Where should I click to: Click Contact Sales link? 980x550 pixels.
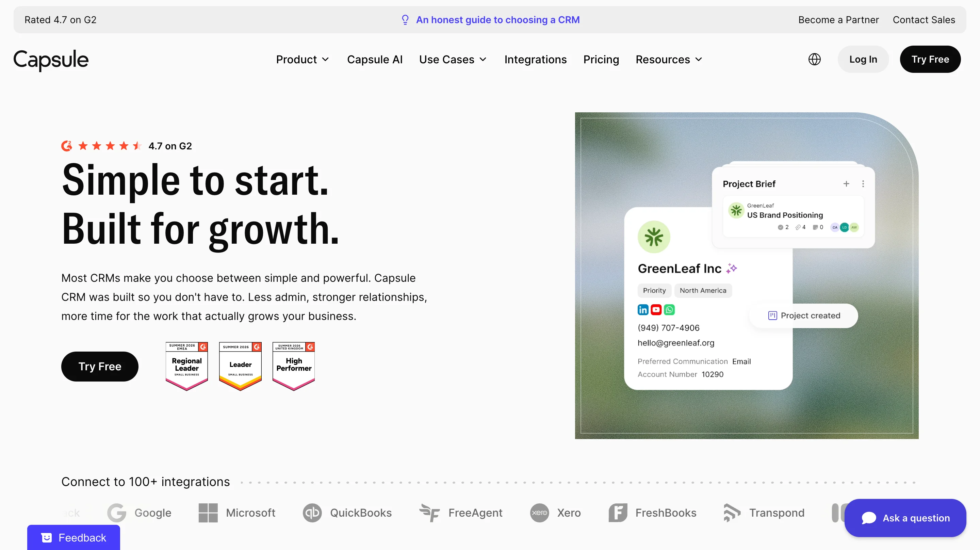924,20
